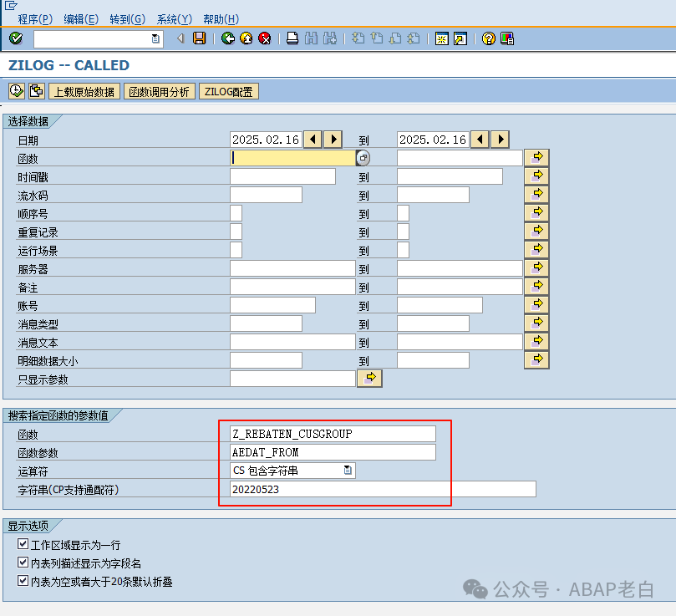The width and height of the screenshot is (676, 616).
Task: Click the Get Variant icon
Action: point(37,91)
